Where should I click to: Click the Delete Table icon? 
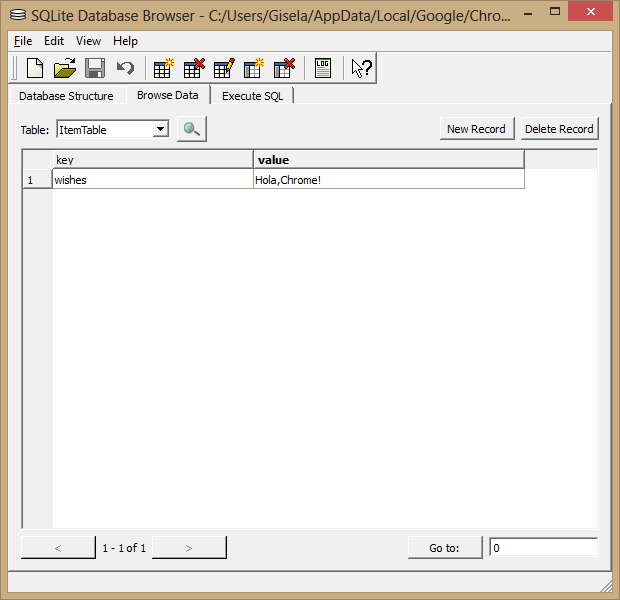pos(194,68)
